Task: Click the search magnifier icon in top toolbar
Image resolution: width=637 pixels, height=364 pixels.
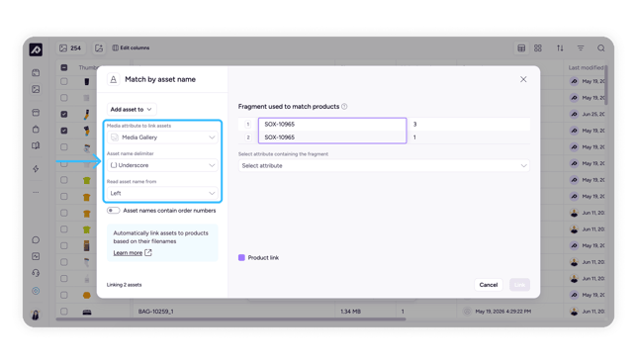Action: point(600,47)
